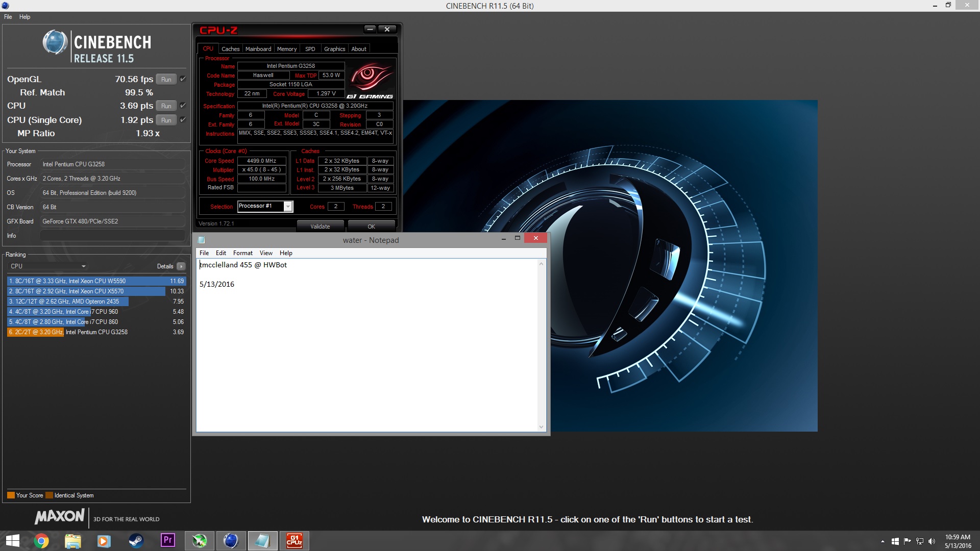Click the Identical System legend swatch
This screenshot has height=551, width=980.
click(49, 495)
